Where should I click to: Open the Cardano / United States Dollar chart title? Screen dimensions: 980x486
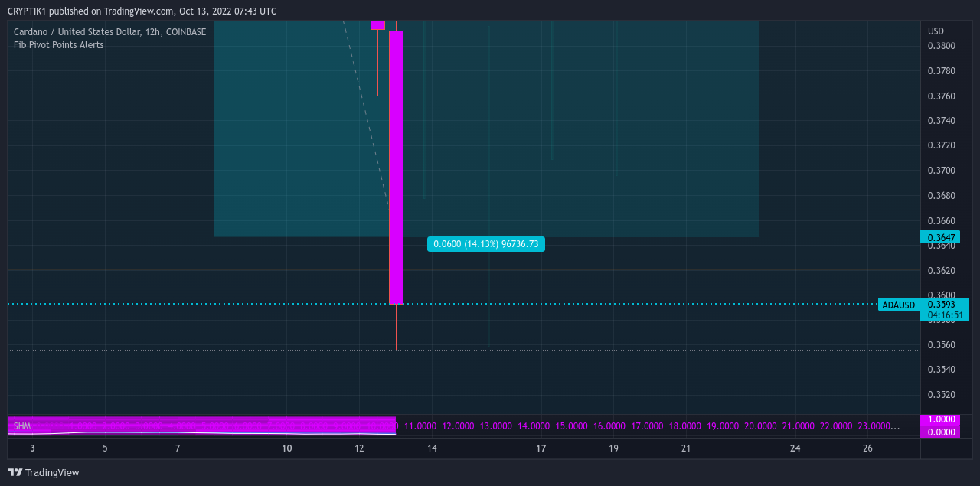tap(109, 32)
